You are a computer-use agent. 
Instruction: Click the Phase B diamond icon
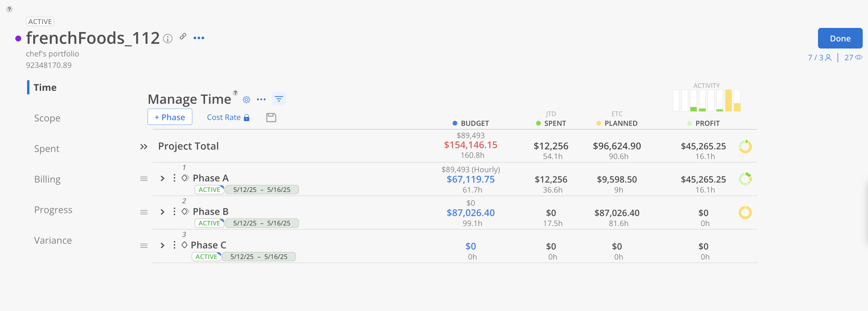[185, 211]
